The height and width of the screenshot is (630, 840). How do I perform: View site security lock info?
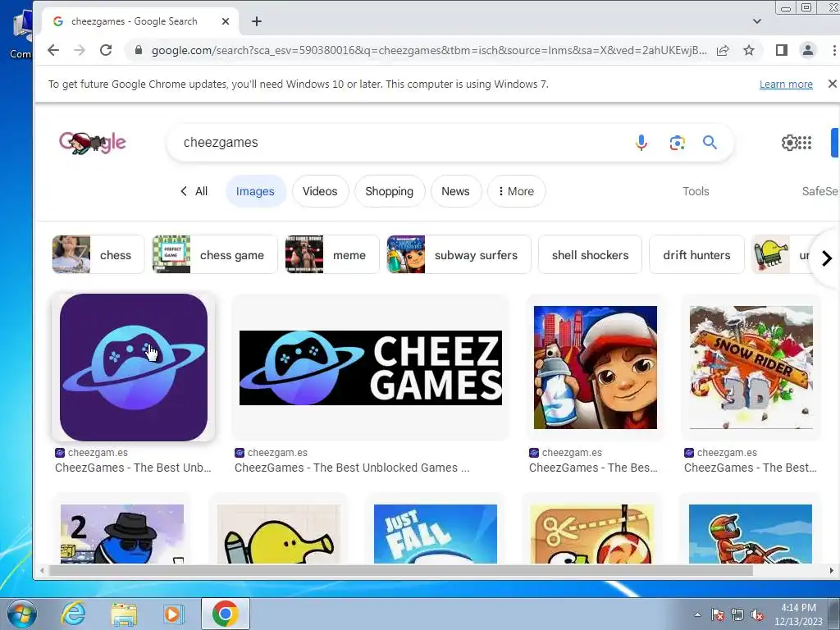[x=139, y=50]
